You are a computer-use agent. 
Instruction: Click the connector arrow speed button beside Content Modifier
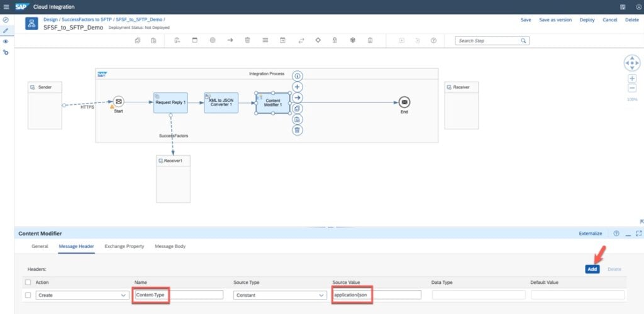click(x=297, y=97)
